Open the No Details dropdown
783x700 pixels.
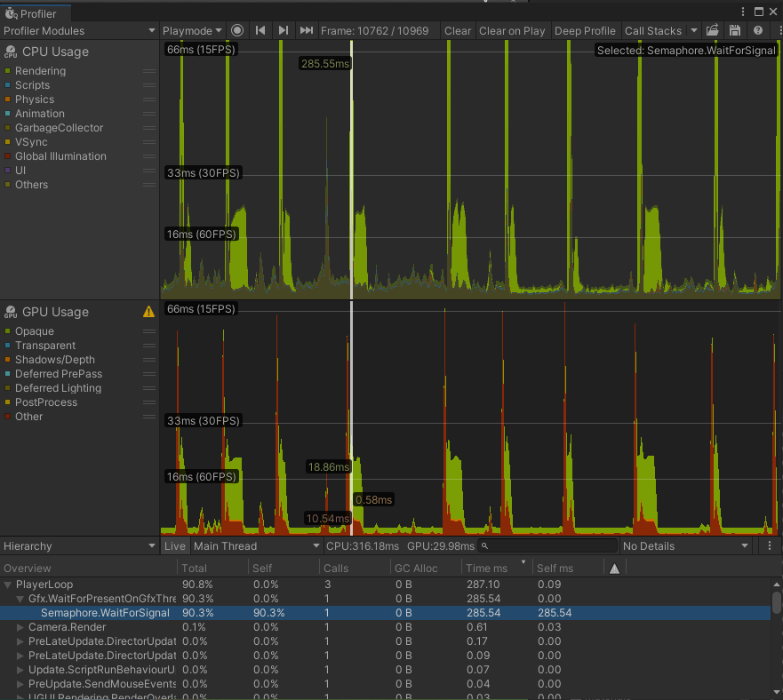pyautogui.click(x=685, y=545)
